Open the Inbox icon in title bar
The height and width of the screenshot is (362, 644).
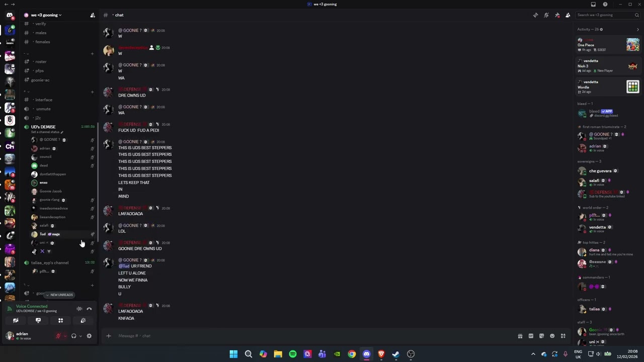(593, 4)
